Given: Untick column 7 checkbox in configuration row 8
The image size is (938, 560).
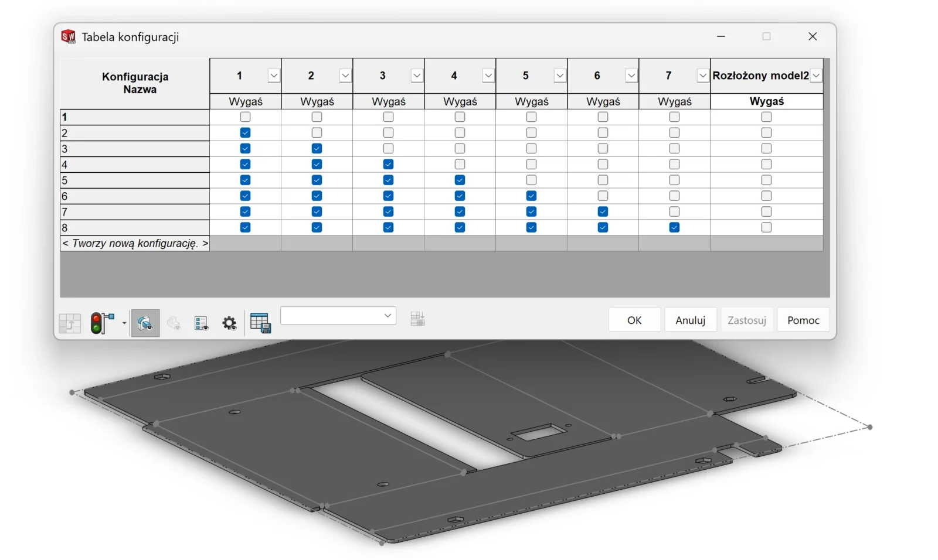Looking at the screenshot, I should click(x=674, y=227).
